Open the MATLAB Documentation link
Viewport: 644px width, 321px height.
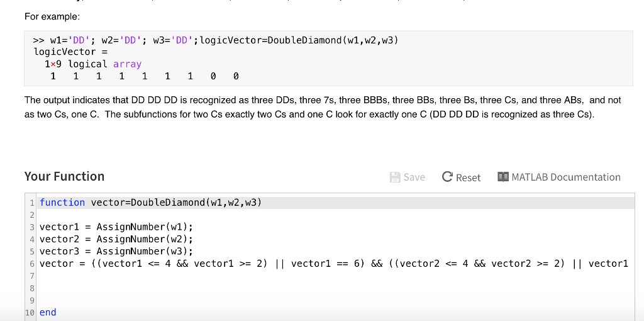pyautogui.click(x=565, y=177)
